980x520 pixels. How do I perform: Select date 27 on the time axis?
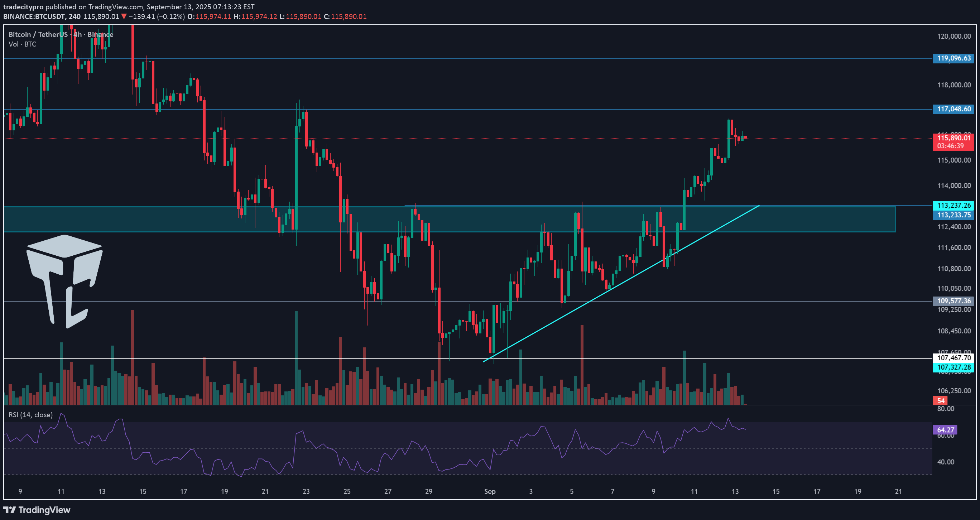coord(388,491)
